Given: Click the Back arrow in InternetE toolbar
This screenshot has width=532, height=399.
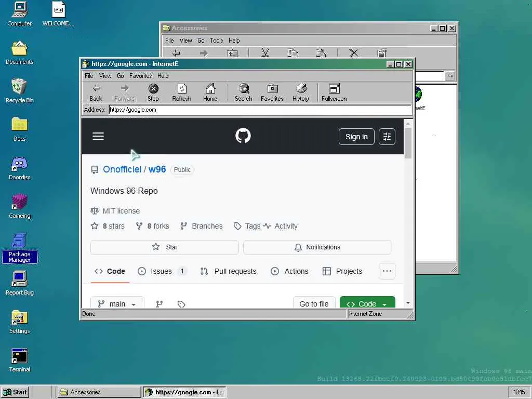Looking at the screenshot, I should click(x=96, y=92).
